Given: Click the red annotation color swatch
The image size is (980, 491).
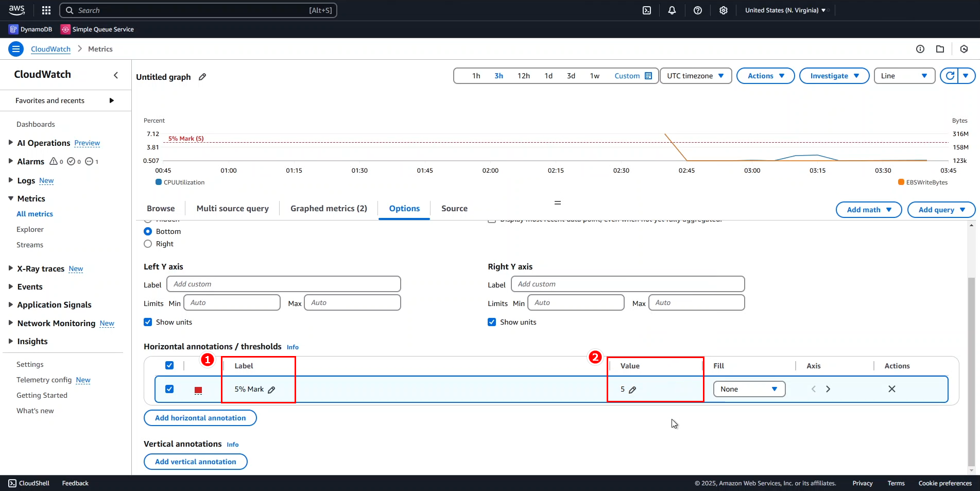Looking at the screenshot, I should point(198,390).
